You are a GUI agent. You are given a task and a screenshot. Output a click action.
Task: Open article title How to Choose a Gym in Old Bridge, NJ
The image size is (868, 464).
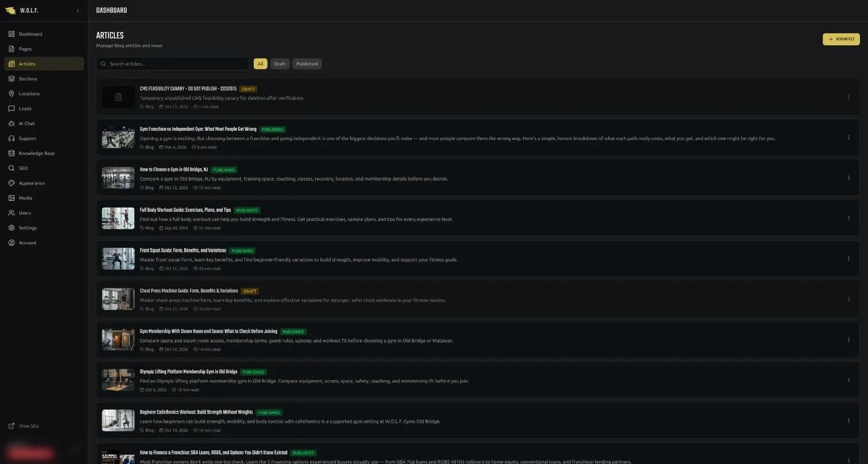(174, 170)
